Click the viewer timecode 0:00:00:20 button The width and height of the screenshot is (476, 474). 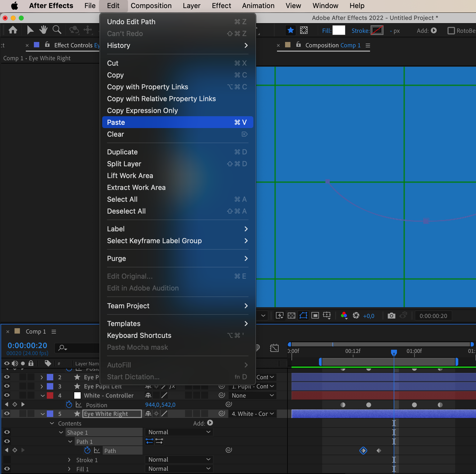point(433,316)
